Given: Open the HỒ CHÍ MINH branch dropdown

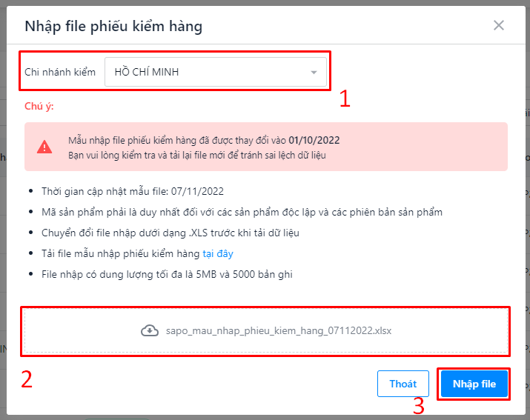Looking at the screenshot, I should point(208,72).
